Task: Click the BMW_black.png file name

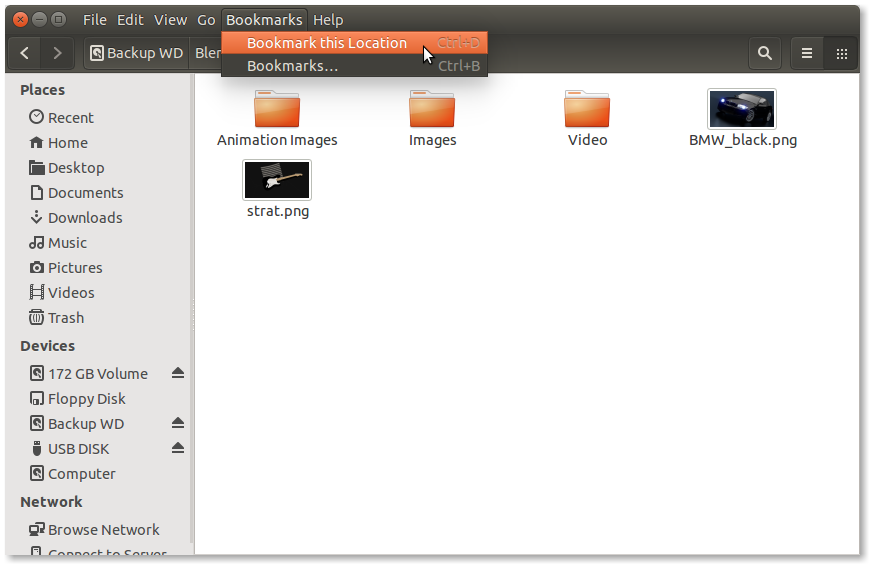Action: [x=743, y=140]
